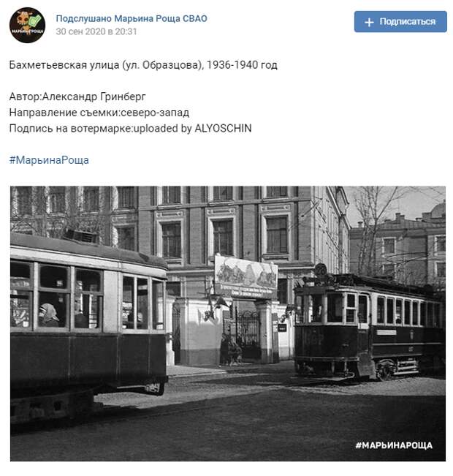Click the Бахметьевская улица title line
Image resolution: width=453 pixels, height=476 pixels.
click(x=143, y=65)
